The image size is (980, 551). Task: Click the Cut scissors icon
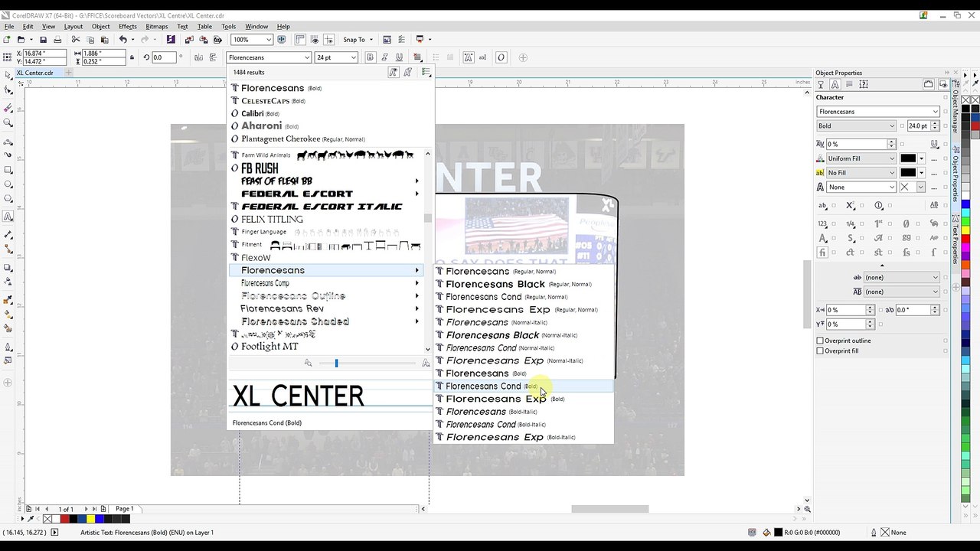pos(76,40)
